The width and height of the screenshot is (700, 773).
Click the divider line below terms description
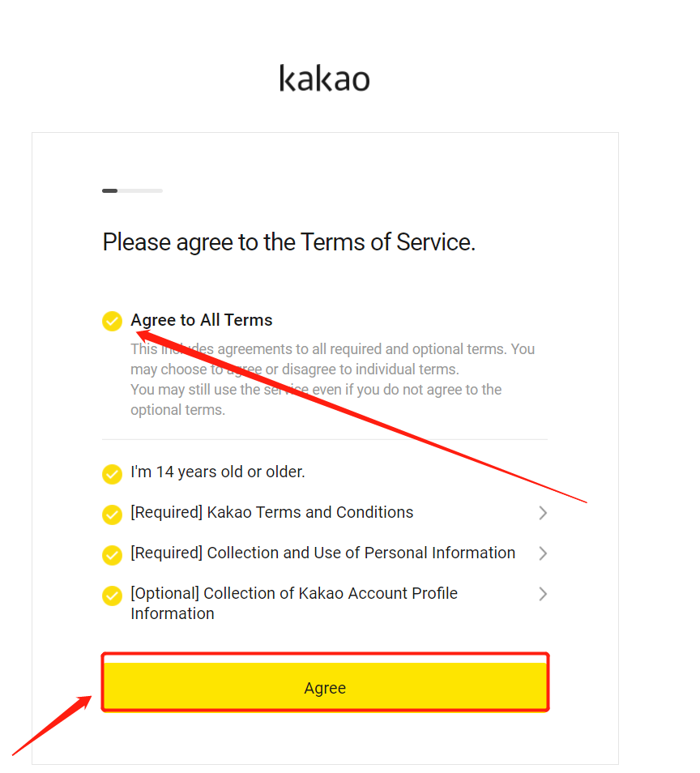point(325,439)
